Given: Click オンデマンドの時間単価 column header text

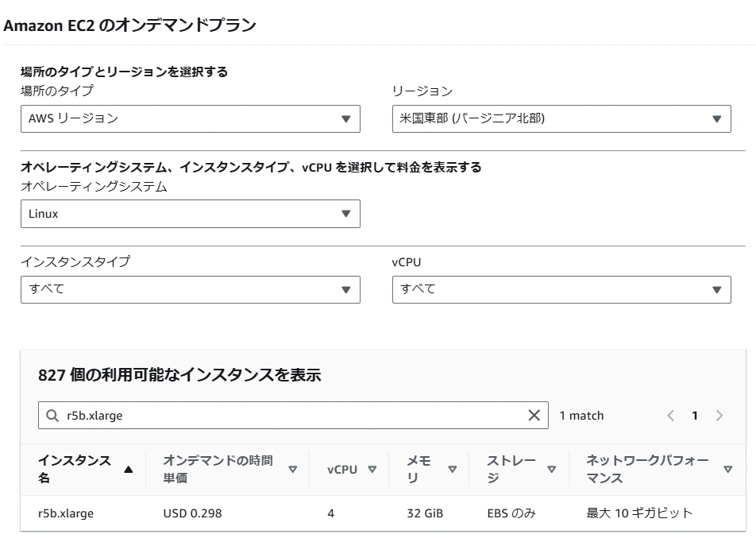Looking at the screenshot, I should (218, 469).
